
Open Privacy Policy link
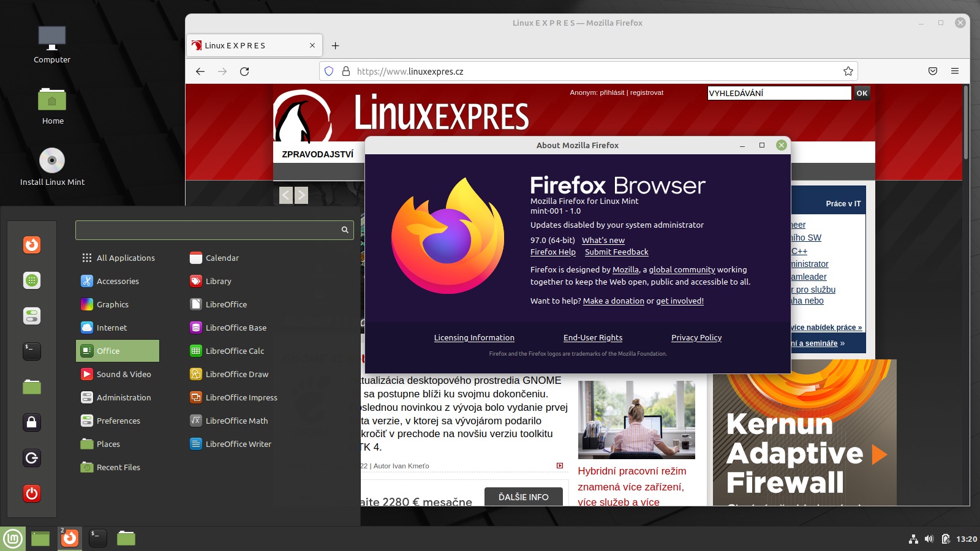tap(696, 338)
